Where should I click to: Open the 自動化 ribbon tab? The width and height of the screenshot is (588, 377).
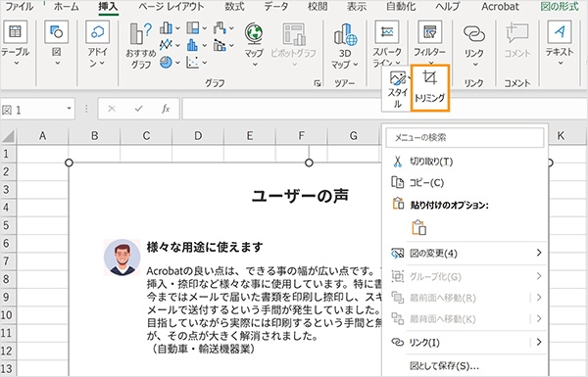point(401,7)
